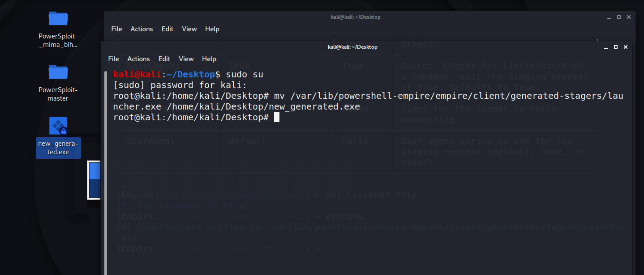
Task: Click the padlock badge on new_generated.exe
Action: pyautogui.click(x=63, y=131)
